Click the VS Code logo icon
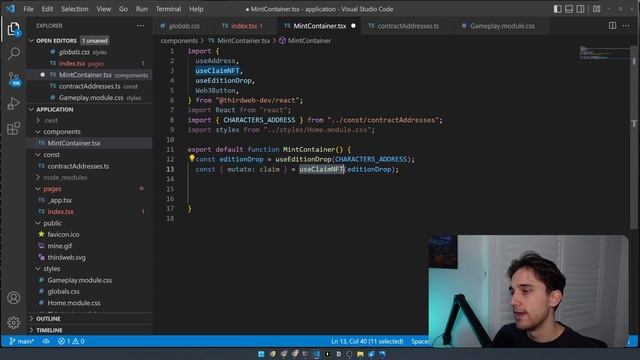 11,9
